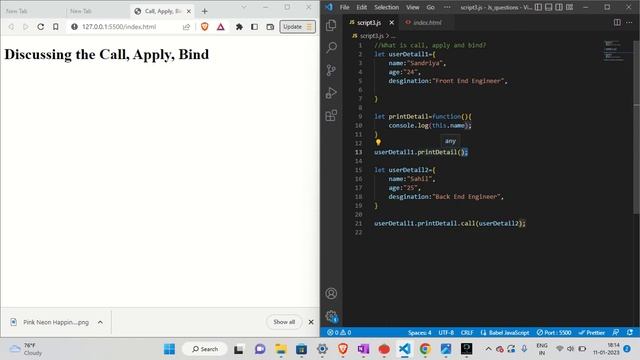The height and width of the screenshot is (360, 640).
Task: Open OneNote from the taskbar
Action: pyautogui.click(x=363, y=349)
